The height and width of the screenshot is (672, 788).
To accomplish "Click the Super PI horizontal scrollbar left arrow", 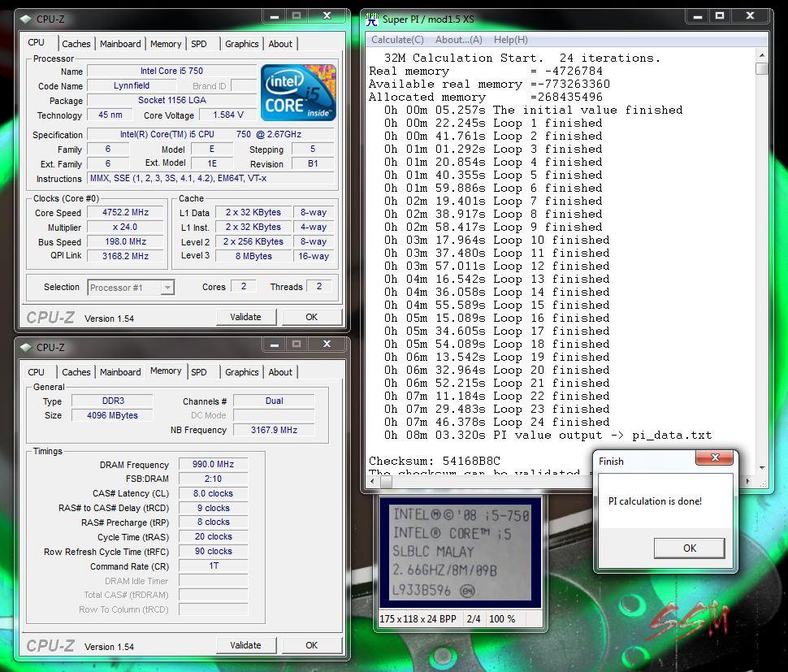I will pyautogui.click(x=372, y=482).
